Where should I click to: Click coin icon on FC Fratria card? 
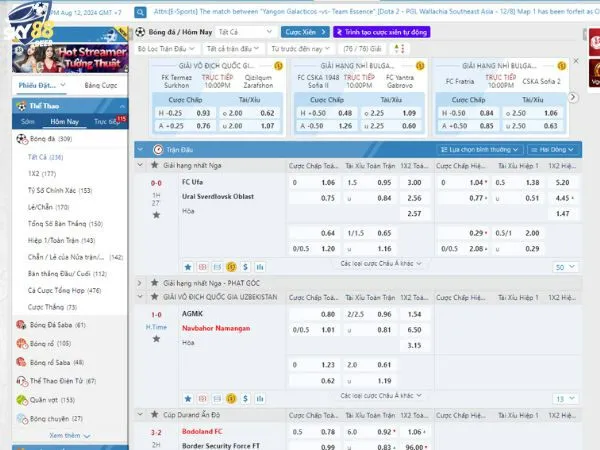[561, 66]
